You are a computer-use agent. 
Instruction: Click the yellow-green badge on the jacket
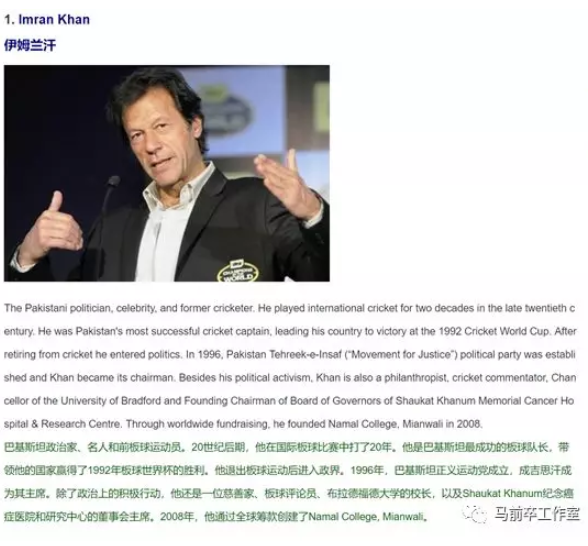(238, 271)
